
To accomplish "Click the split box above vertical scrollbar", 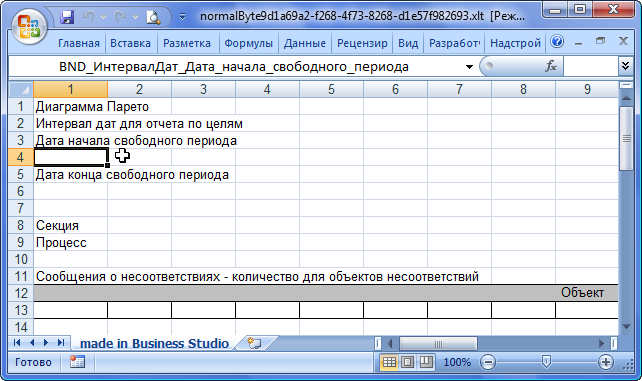I will click(626, 85).
